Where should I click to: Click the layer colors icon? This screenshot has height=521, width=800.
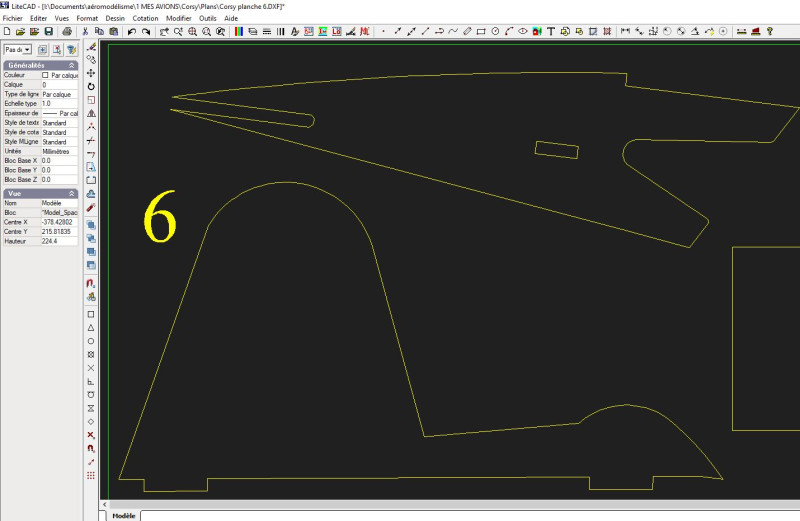pos(238,32)
